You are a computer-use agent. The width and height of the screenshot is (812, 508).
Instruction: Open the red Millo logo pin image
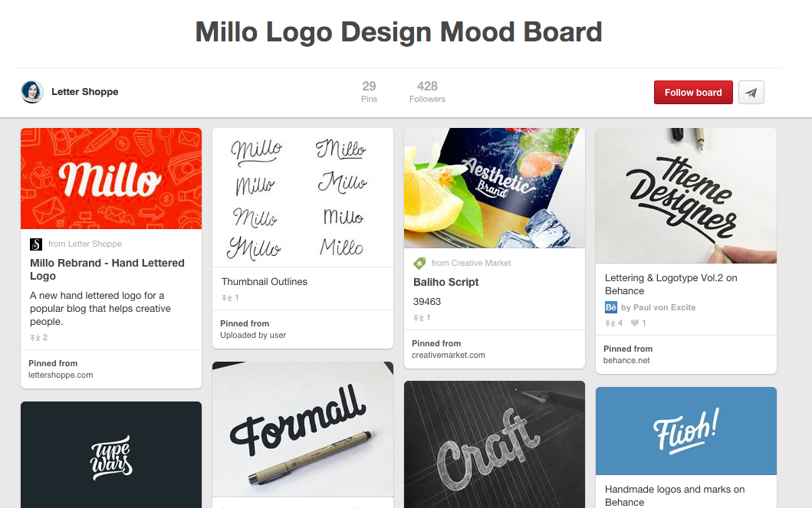point(111,179)
